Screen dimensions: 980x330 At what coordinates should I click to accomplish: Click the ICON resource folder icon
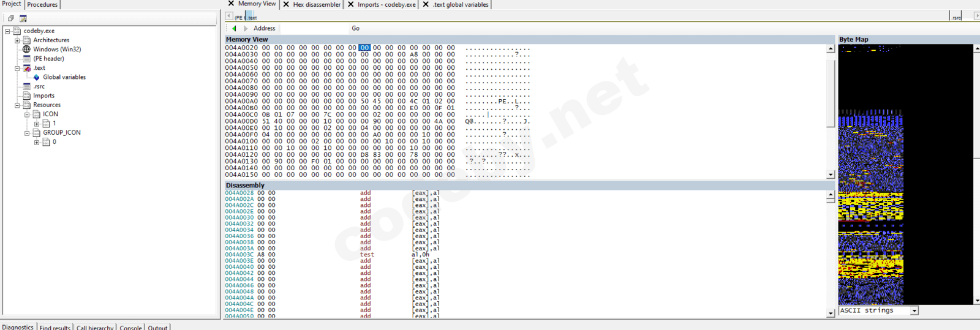coord(36,114)
